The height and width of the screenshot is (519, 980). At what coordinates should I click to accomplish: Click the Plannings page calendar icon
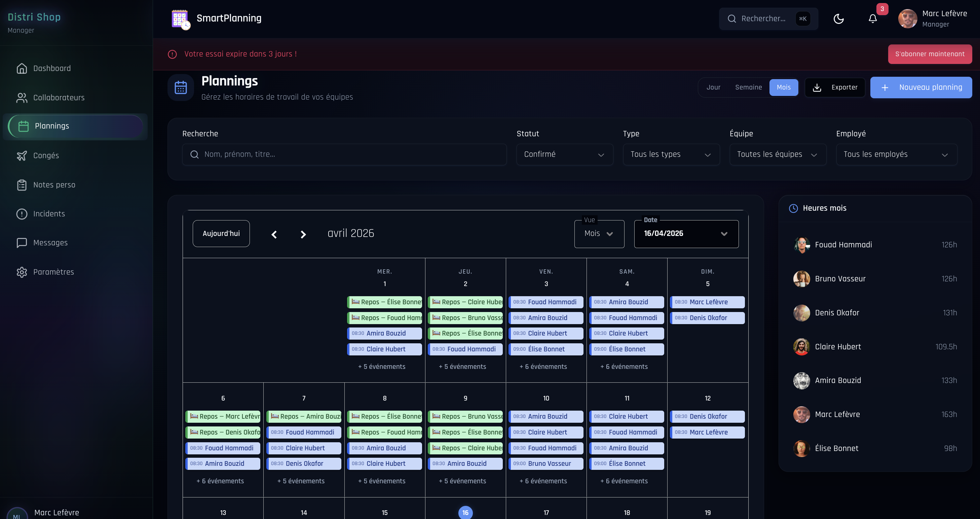click(x=181, y=88)
